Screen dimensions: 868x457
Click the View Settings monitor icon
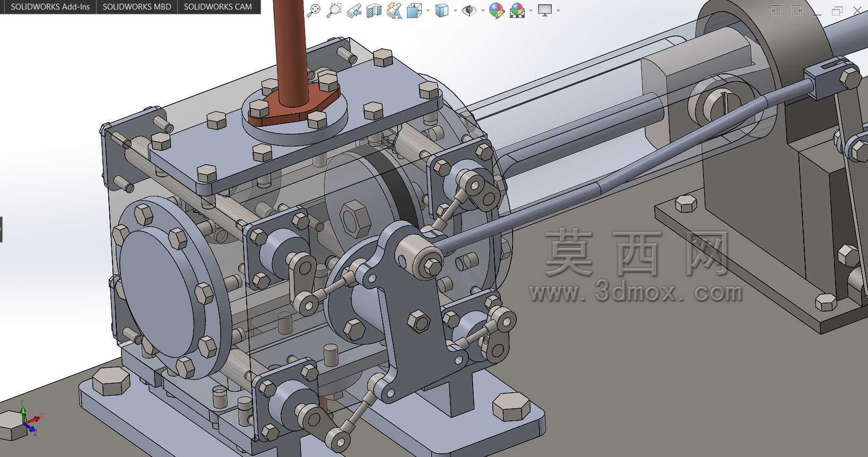coord(544,10)
